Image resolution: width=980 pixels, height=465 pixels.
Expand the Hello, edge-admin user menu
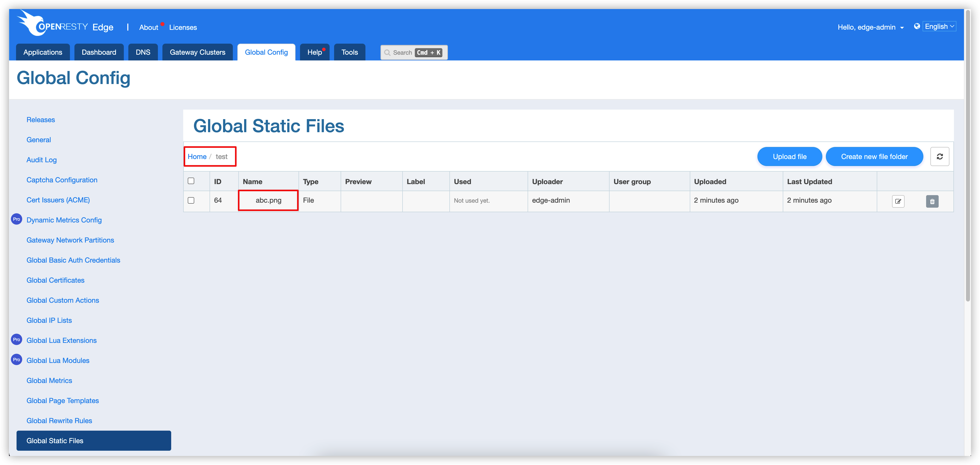[x=870, y=27]
